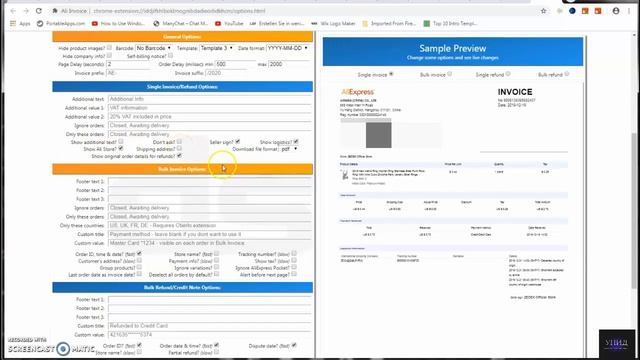Uncheck 'Order ID, time & date? (fast)'

[139, 253]
